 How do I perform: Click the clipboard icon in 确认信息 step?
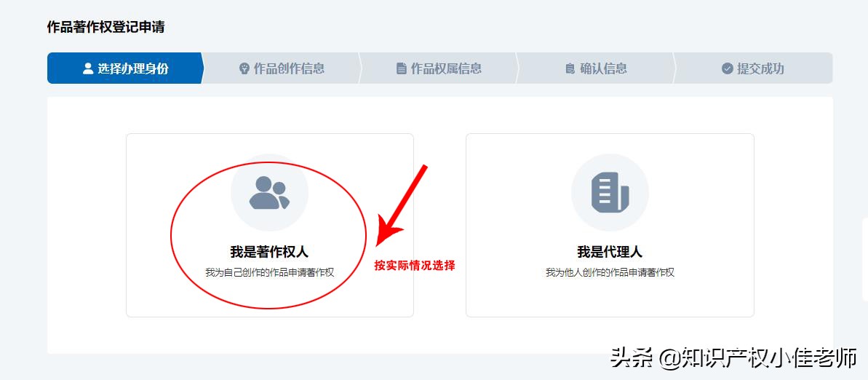[570, 68]
